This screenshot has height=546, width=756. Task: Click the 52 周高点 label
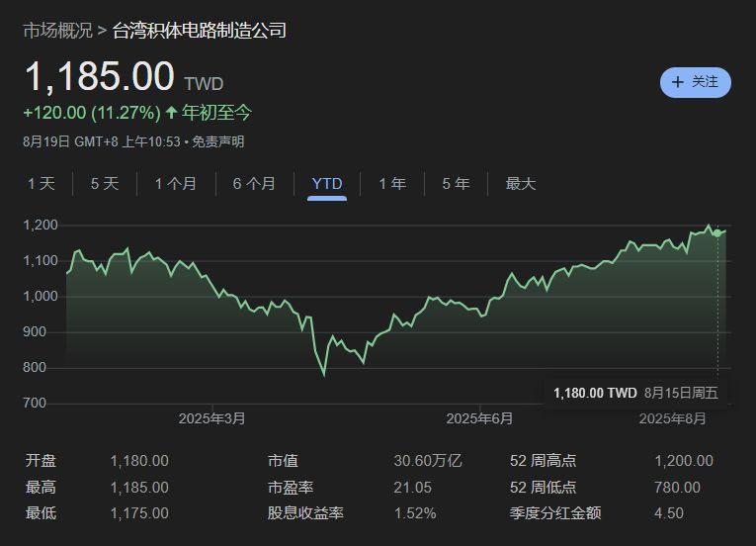coord(543,461)
